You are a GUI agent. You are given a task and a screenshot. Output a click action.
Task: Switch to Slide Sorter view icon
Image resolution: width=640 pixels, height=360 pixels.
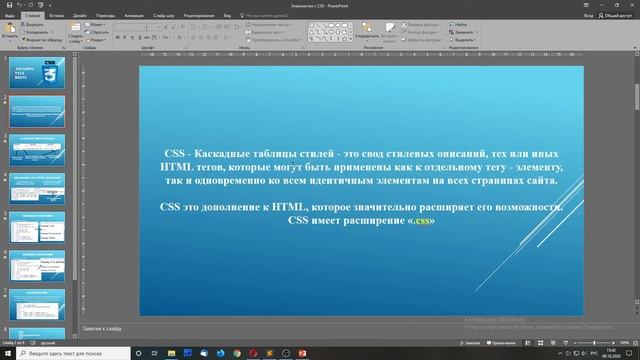click(540, 343)
